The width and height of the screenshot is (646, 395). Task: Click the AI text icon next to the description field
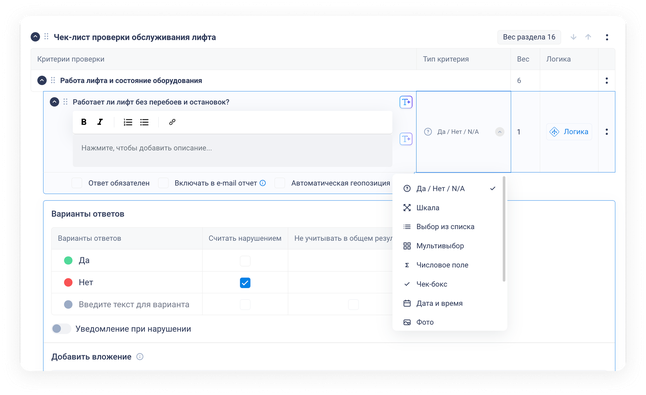(x=406, y=139)
